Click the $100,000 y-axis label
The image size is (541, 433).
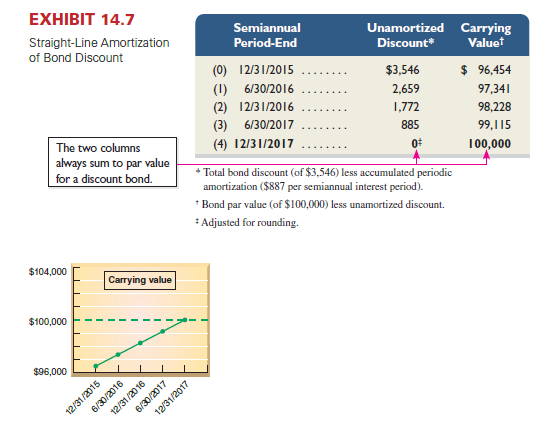point(48,322)
